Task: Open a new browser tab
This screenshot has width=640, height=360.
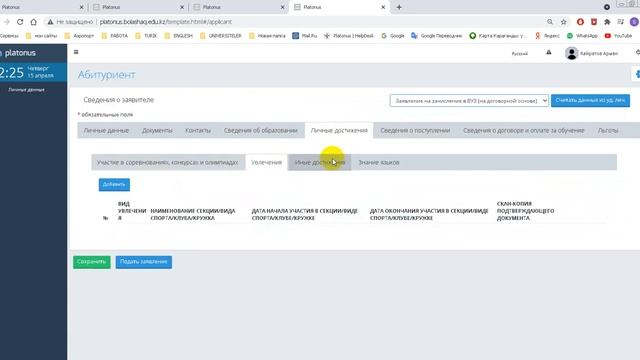Action: pyautogui.click(x=399, y=7)
